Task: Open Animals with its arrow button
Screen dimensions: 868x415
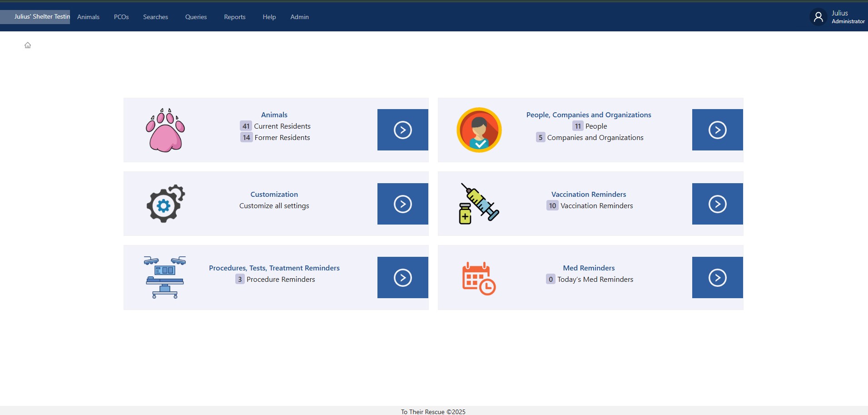Action: (402, 130)
